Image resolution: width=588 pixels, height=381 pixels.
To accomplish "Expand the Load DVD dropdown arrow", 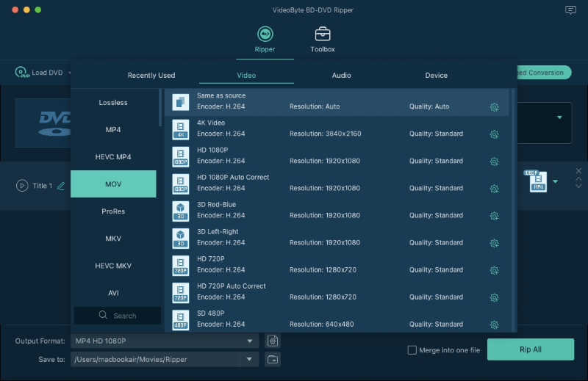I will (x=69, y=73).
